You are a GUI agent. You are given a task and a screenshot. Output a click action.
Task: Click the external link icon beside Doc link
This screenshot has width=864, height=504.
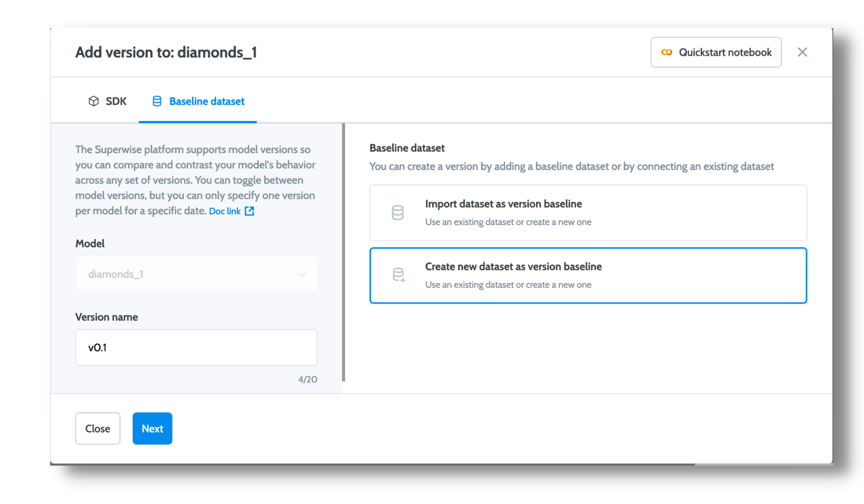point(250,211)
